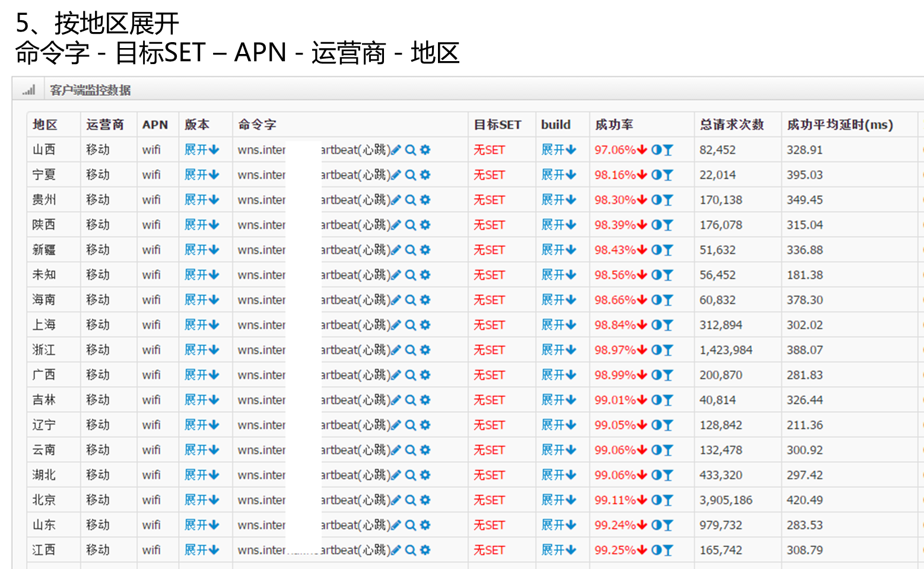This screenshot has height=569, width=924.
Task: Click the 总请求次数 column header
Action: click(x=731, y=125)
